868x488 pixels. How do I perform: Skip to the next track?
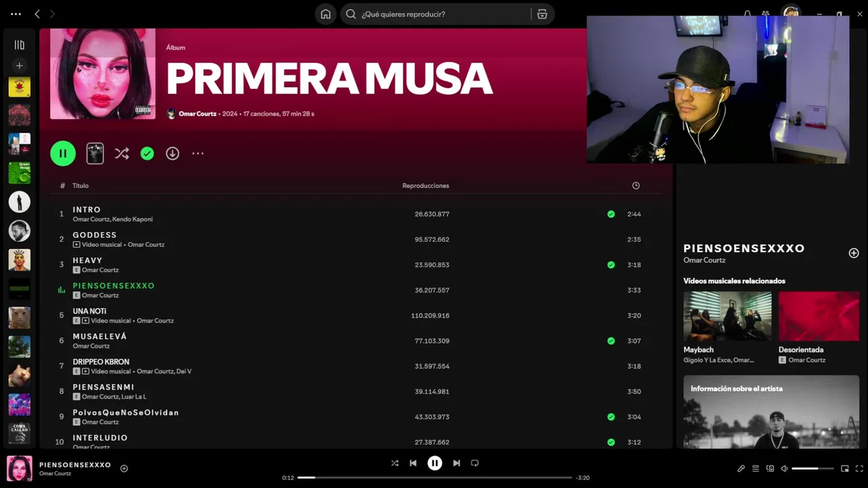coord(456,463)
